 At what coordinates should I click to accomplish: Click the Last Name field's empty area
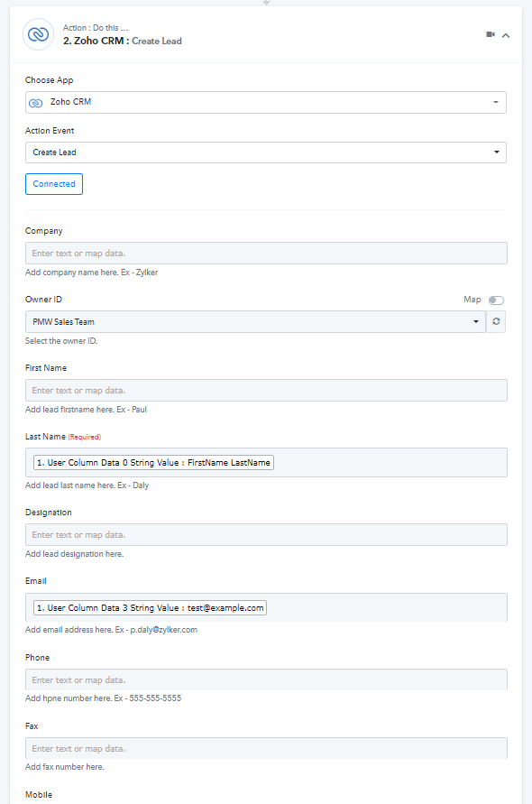390,463
